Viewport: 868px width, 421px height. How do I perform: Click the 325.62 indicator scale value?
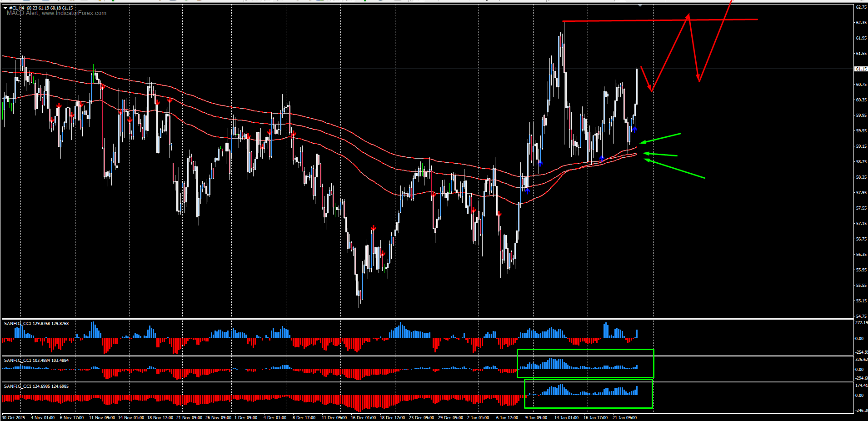861,360
